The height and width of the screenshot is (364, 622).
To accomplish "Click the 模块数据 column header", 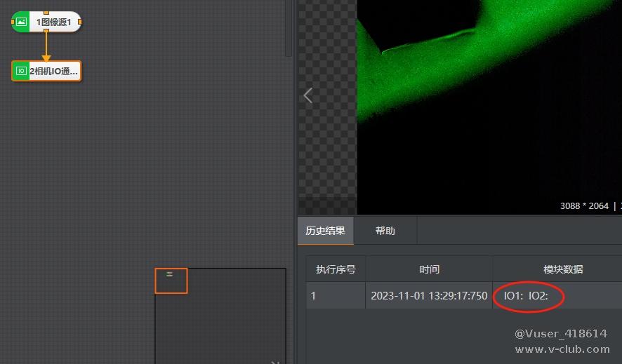I will [x=563, y=269].
